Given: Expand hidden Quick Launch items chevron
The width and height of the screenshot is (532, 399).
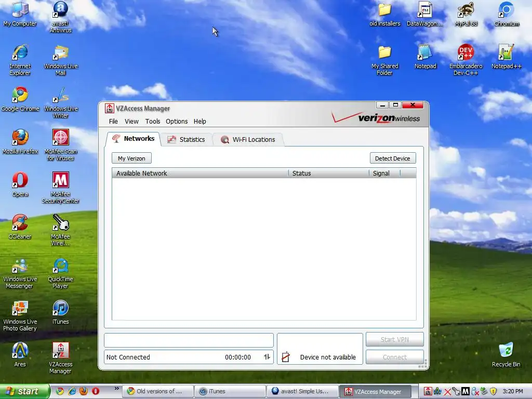Looking at the screenshot, I should click(x=117, y=389).
